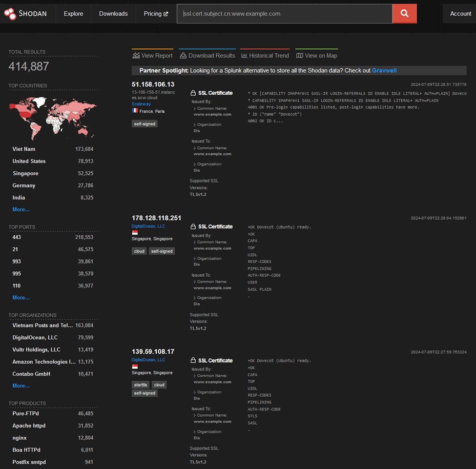Screen dimensions: 476x469
Task: Click the red search magnifier button
Action: (x=404, y=14)
